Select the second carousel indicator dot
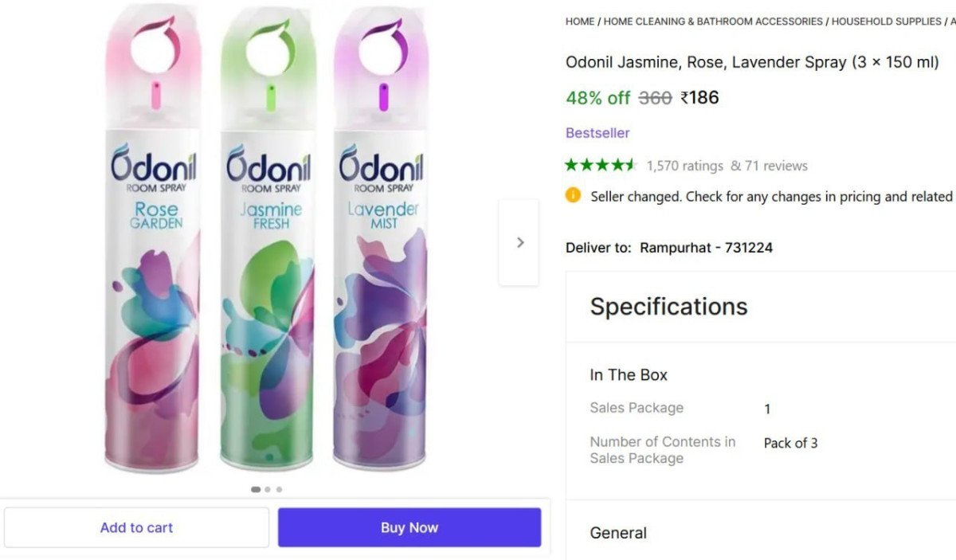 point(267,489)
